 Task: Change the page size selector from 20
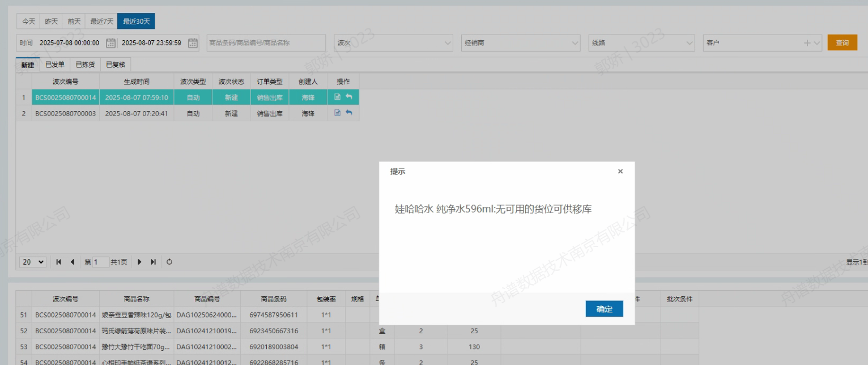(33, 262)
